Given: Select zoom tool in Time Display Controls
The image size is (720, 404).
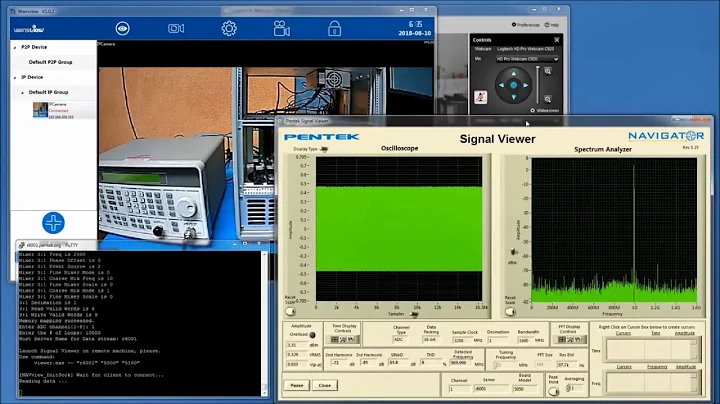Looking at the screenshot, I should [343, 340].
